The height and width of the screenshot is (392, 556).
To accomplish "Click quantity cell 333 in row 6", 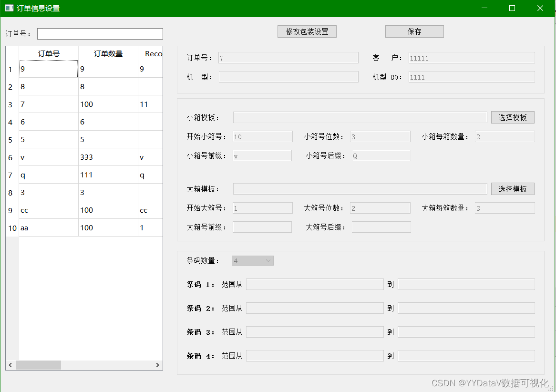I will [x=108, y=157].
